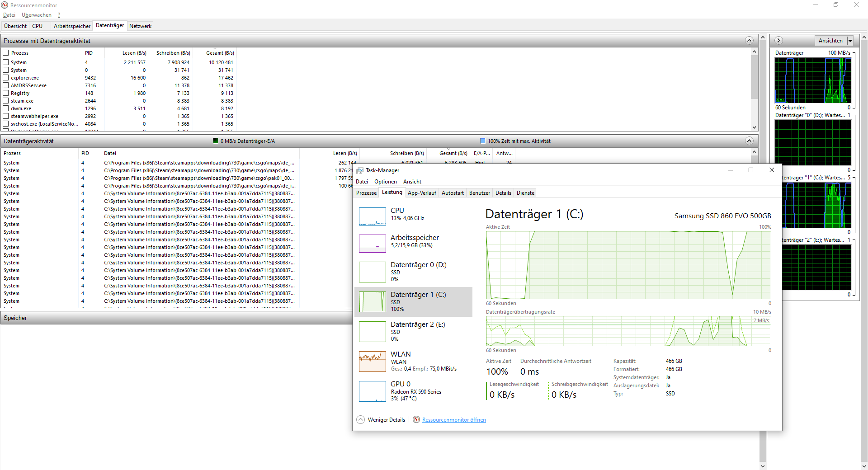
Task: Switch to the Benutzer tab
Action: click(x=480, y=193)
